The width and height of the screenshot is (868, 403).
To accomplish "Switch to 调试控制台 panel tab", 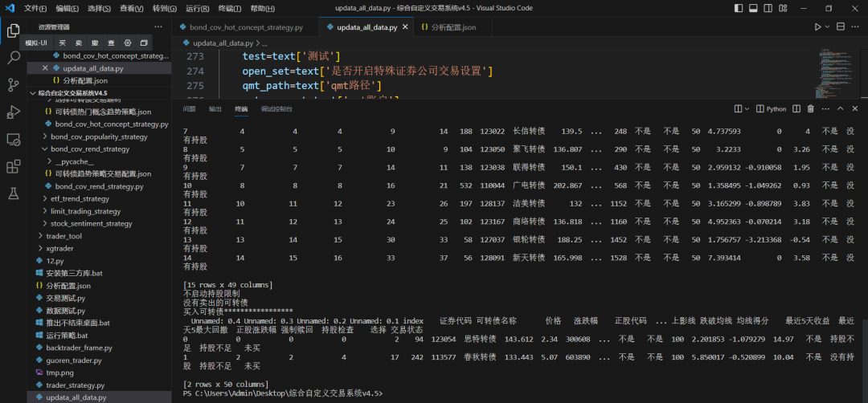I will pyautogui.click(x=276, y=109).
